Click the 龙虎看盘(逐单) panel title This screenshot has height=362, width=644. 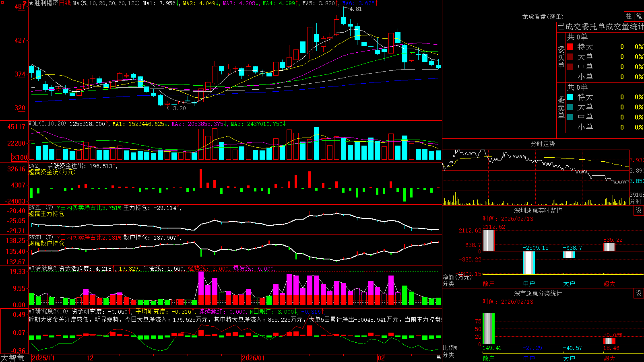(543, 16)
